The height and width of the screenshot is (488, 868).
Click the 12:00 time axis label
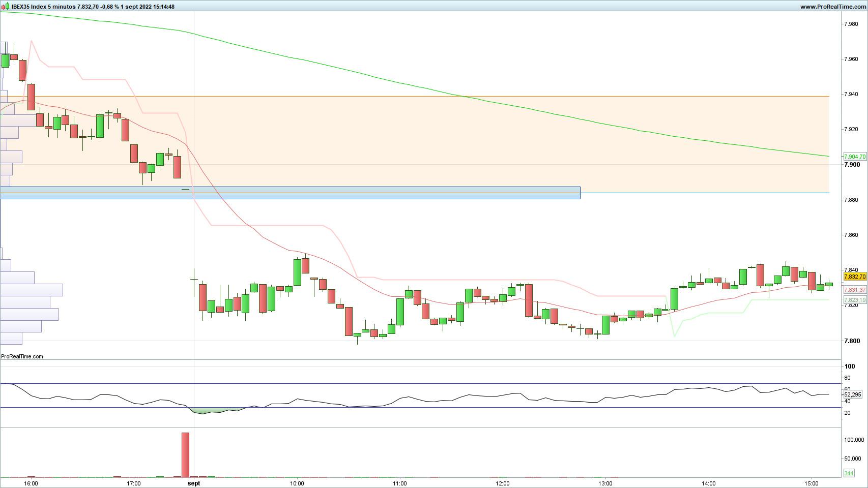503,483
